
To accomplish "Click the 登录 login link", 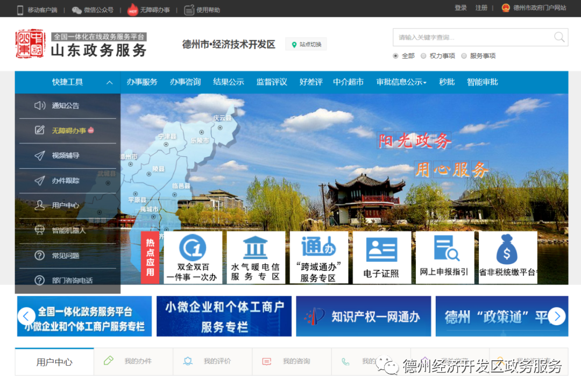I will click(460, 8).
